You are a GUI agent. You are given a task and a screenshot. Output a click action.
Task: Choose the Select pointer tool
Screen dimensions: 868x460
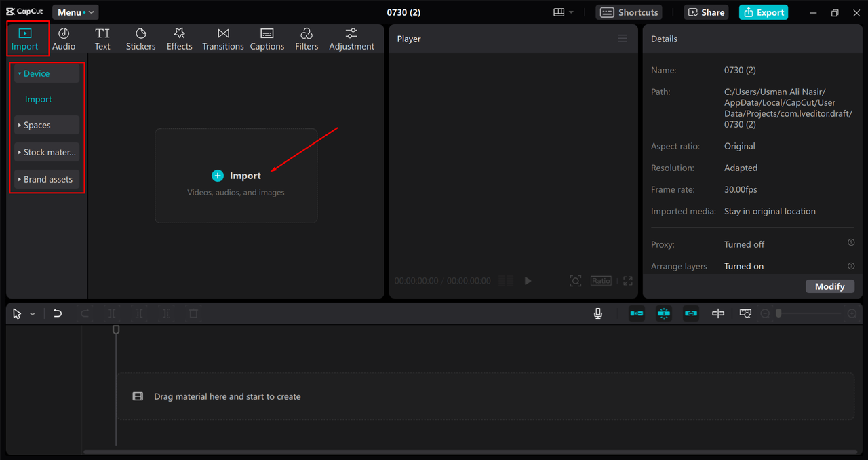[x=18, y=313]
